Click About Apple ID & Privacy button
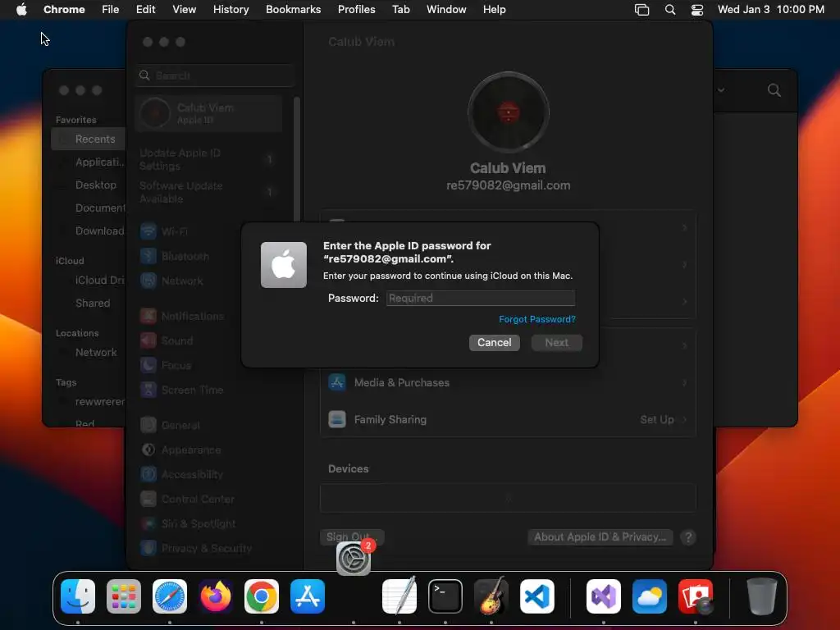 tap(600, 536)
